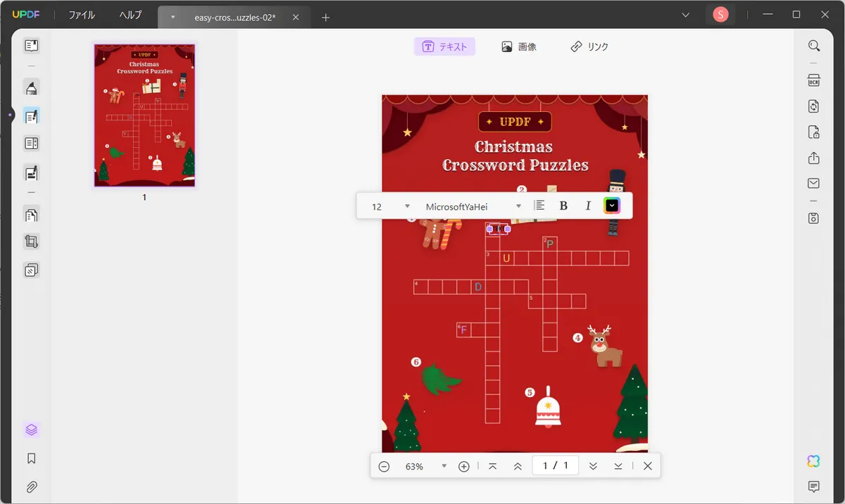Open the tab list dropdown arrow left of file tab
The height and width of the screenshot is (504, 845).
[x=173, y=17]
